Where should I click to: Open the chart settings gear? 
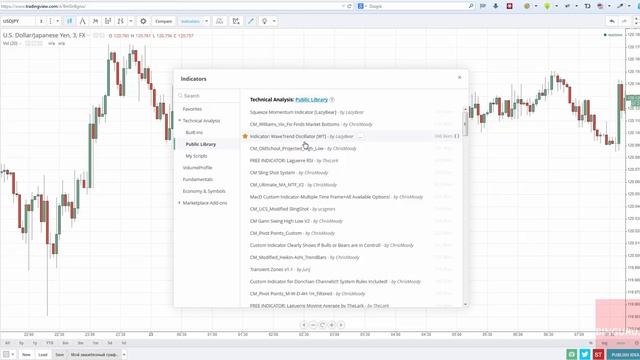coord(143,21)
